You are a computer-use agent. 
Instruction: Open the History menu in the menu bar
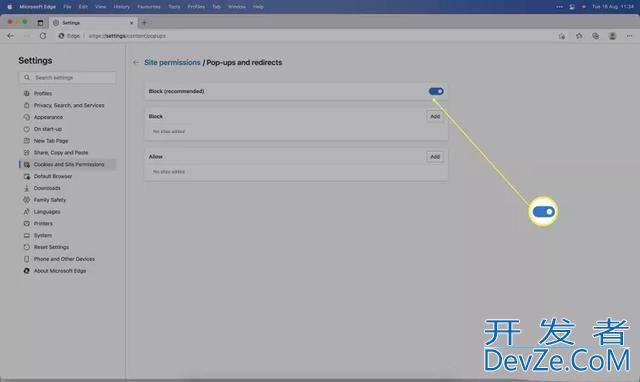[x=121, y=7]
